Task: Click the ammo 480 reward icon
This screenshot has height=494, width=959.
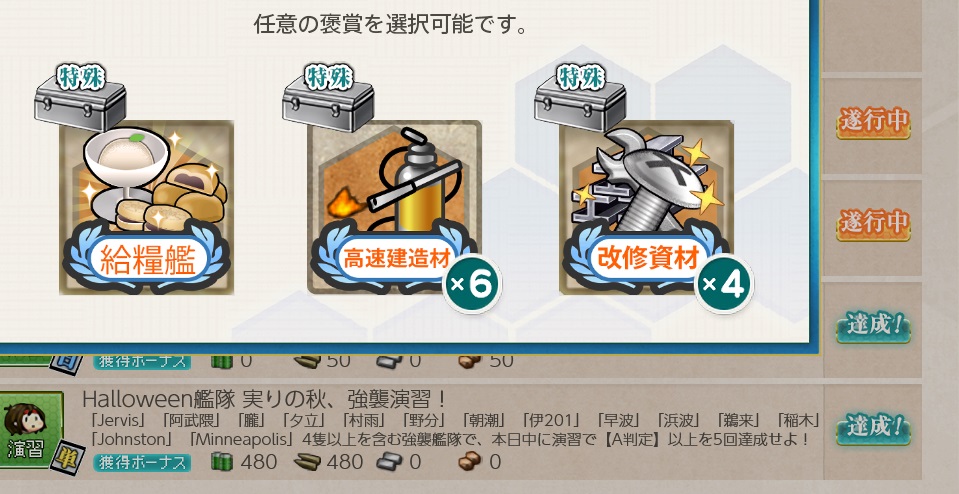Action: (x=308, y=462)
